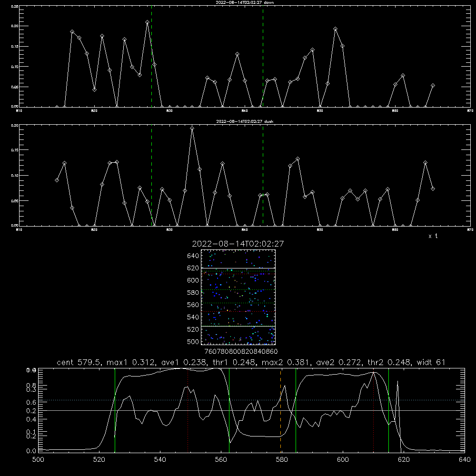Screen dimensions: 476x476
Task: Click the dawn plot peak marker near 852
Action: point(335,29)
